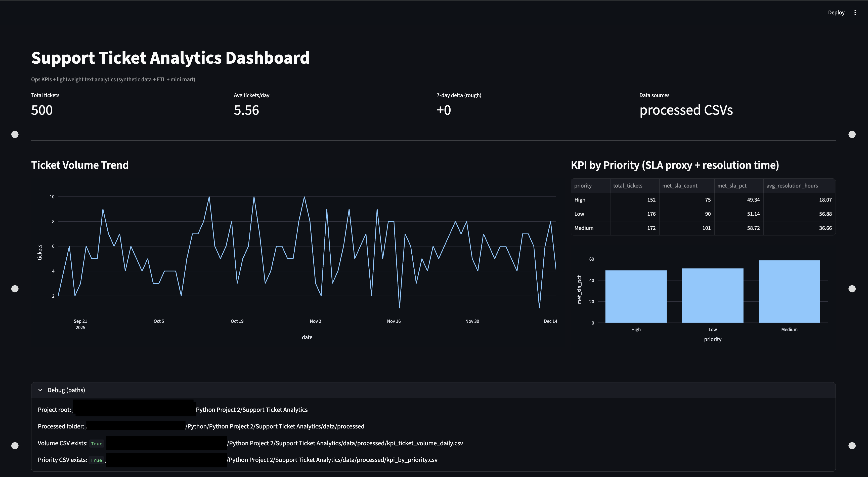Sort the KPI table by total_tickets

[627, 185]
